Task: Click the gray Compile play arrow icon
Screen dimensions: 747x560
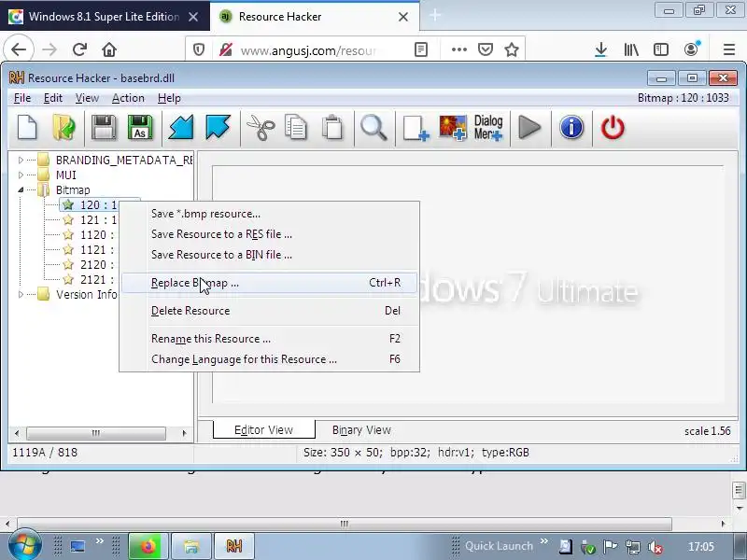Action: pos(529,128)
